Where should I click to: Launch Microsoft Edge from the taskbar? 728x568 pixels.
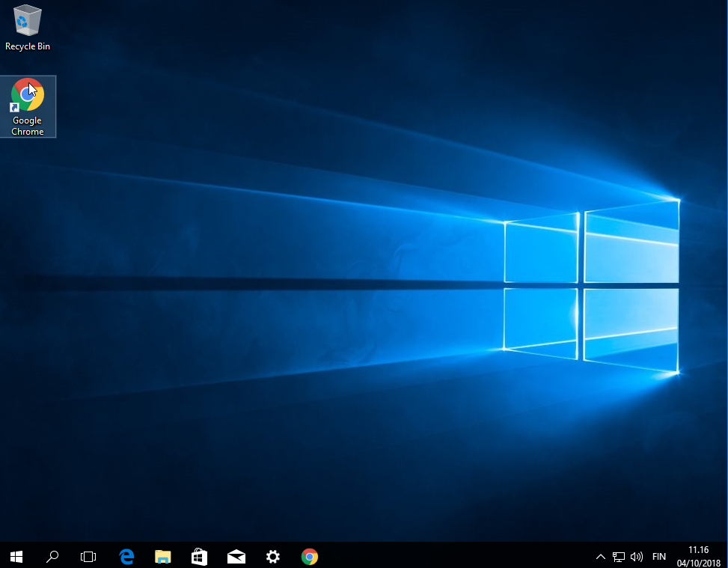click(x=126, y=556)
